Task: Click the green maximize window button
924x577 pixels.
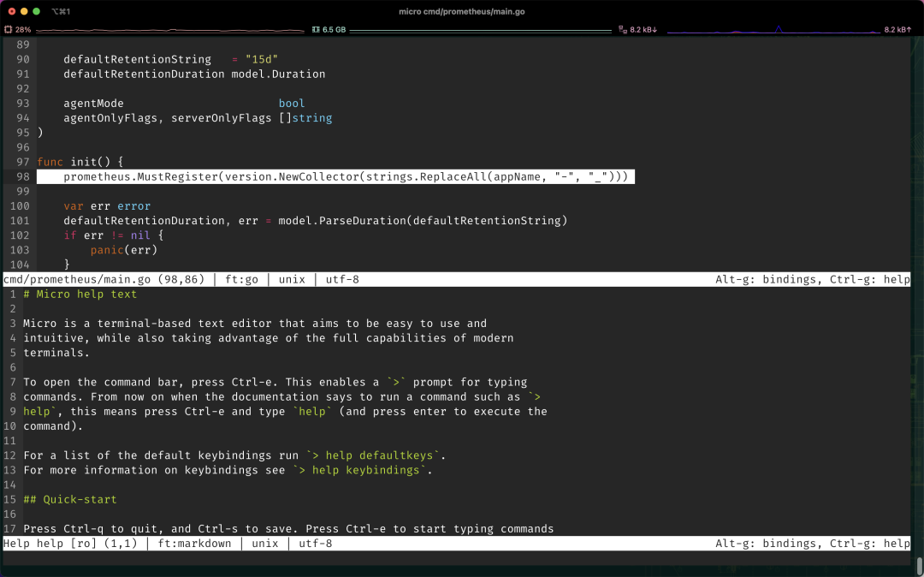Action: [x=37, y=11]
